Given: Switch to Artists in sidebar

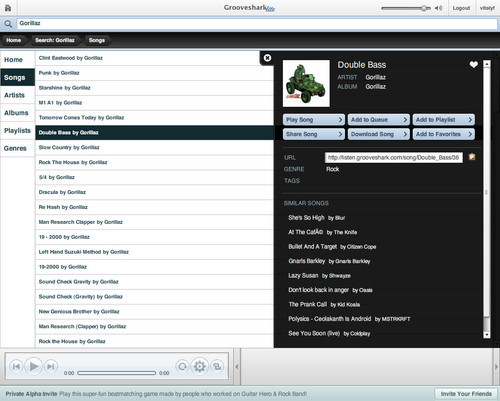Looking at the screenshot, I should [x=17, y=95].
